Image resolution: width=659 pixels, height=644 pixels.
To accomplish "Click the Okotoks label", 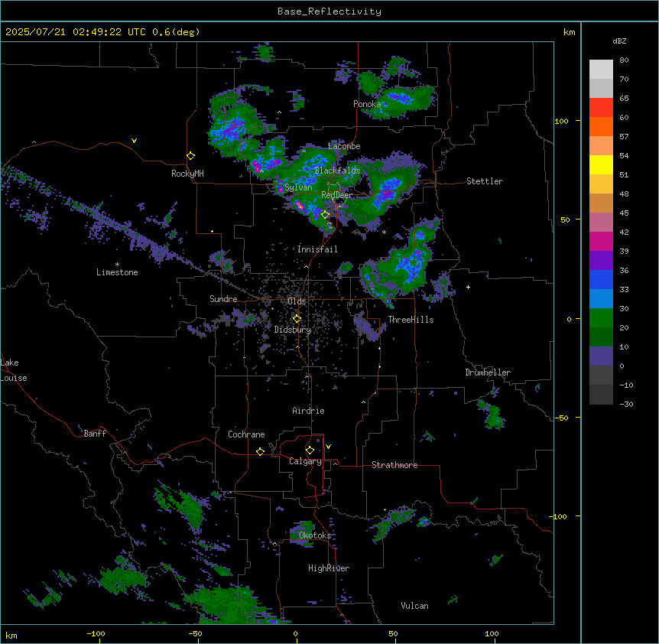I will (x=315, y=535).
